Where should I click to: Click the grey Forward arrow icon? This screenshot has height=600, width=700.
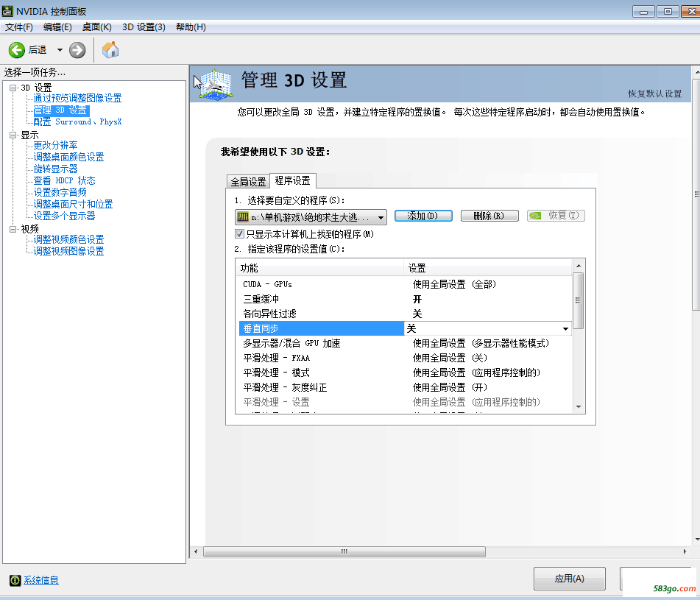(77, 50)
